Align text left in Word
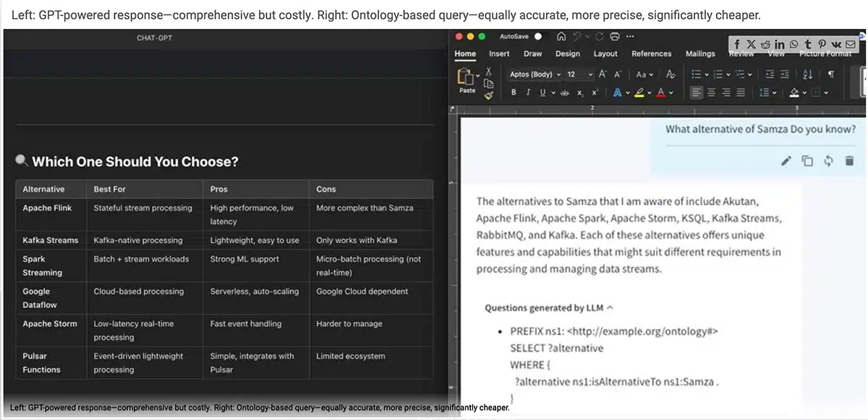868x420 pixels. pyautogui.click(x=696, y=93)
